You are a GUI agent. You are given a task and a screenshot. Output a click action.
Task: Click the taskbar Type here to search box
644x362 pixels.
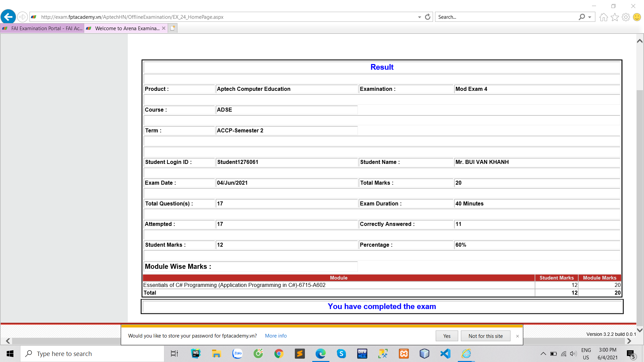(x=92, y=354)
